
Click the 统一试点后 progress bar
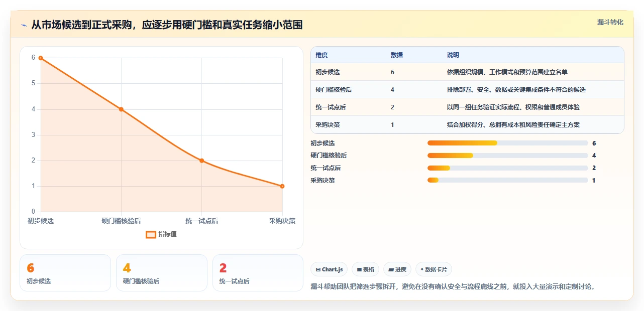coord(507,168)
